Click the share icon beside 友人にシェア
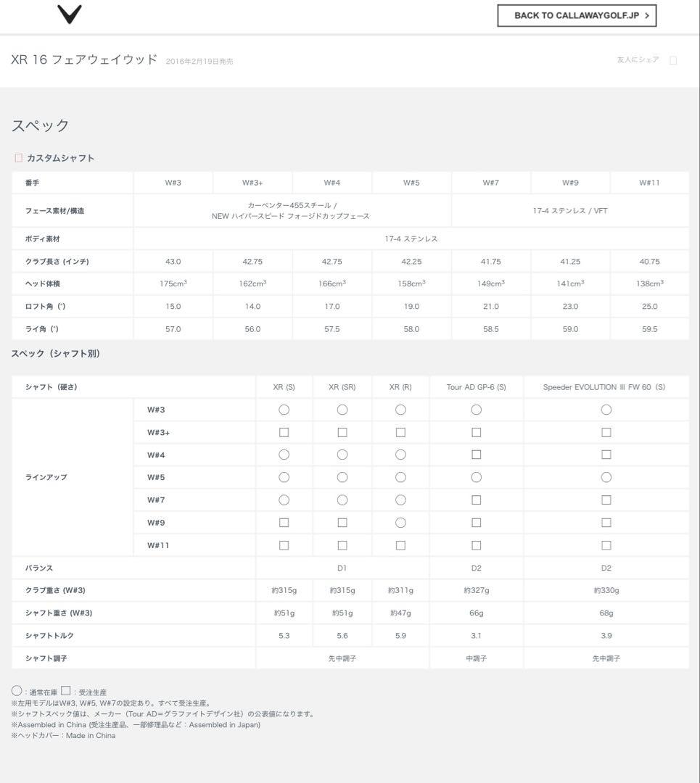Screen dimensions: 700x783 [673, 60]
